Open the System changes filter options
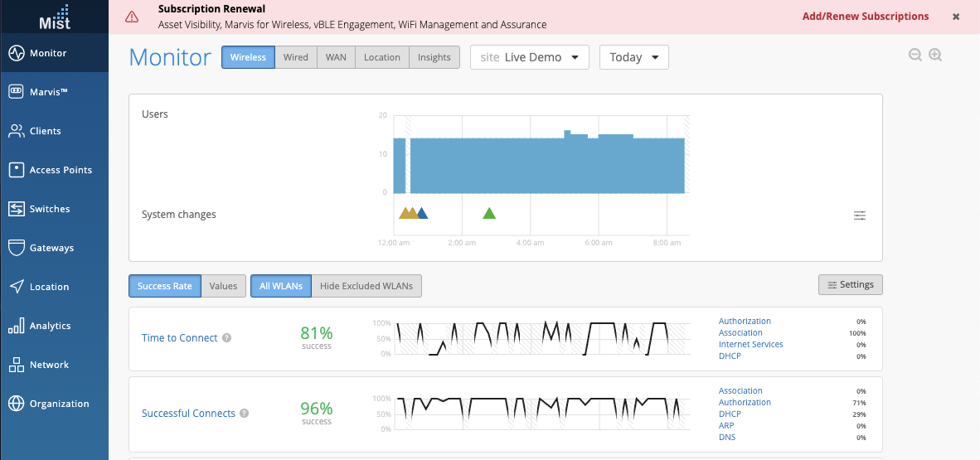 click(x=860, y=215)
